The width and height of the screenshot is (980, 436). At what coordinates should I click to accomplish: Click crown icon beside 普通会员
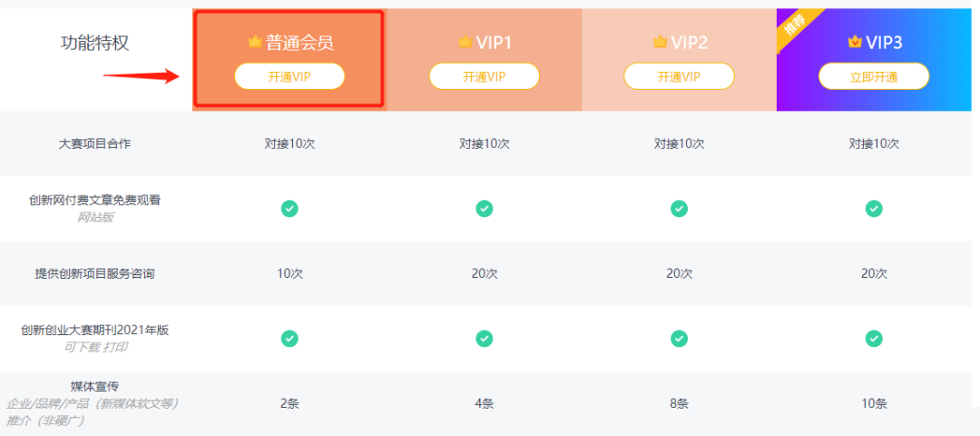tap(254, 42)
